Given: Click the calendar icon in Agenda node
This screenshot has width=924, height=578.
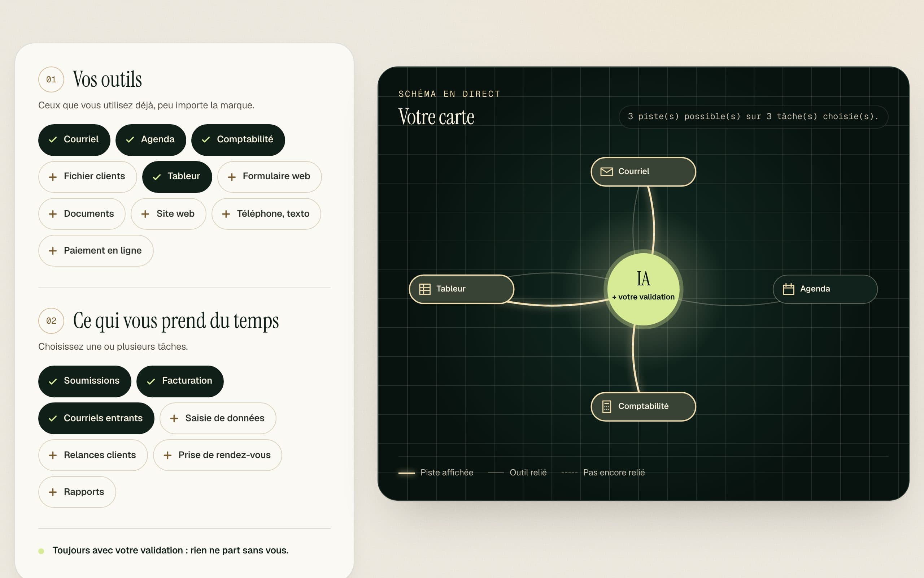Looking at the screenshot, I should [788, 289].
